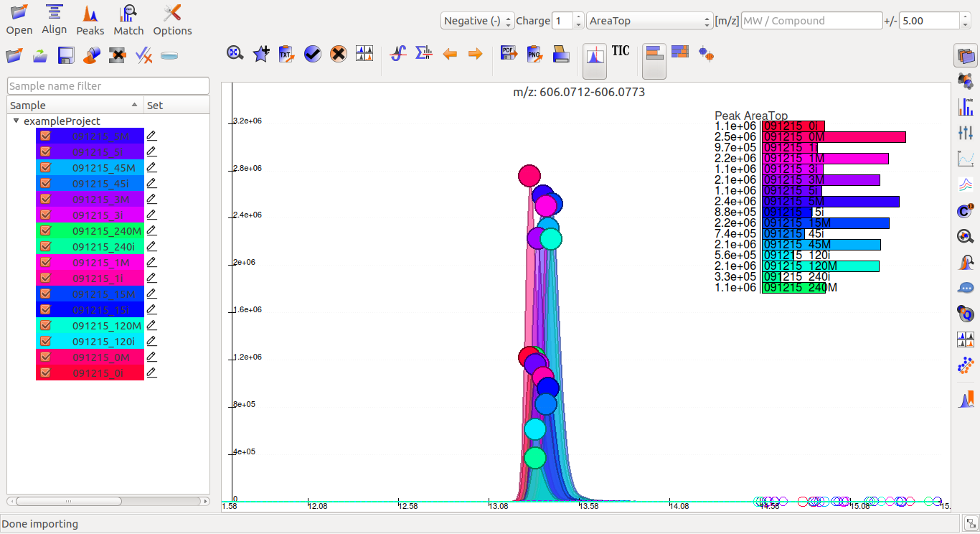Export plot as PDF
This screenshot has width=980, height=534.
click(x=509, y=53)
